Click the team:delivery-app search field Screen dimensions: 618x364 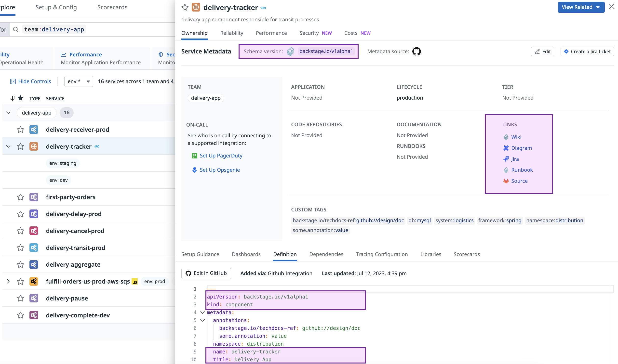(54, 29)
